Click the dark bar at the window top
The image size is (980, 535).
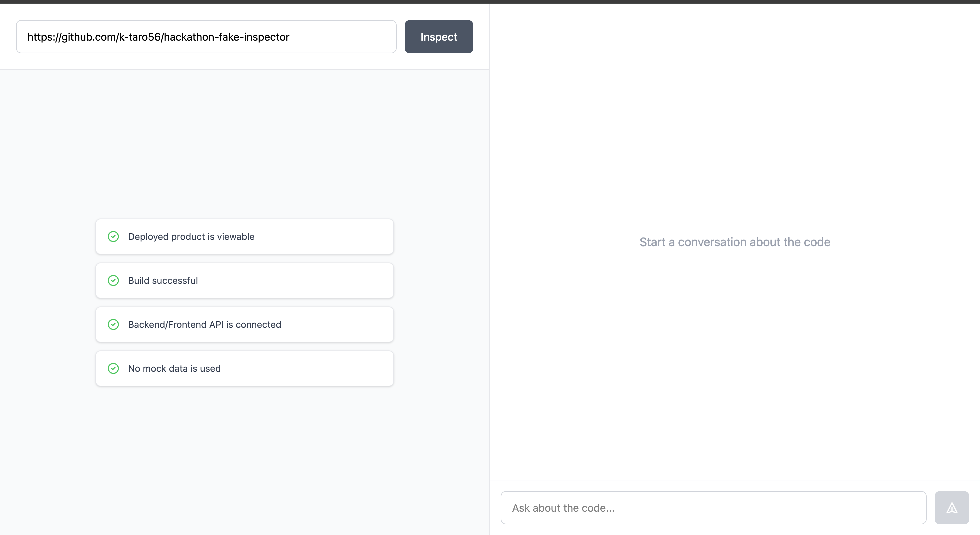[490, 2]
